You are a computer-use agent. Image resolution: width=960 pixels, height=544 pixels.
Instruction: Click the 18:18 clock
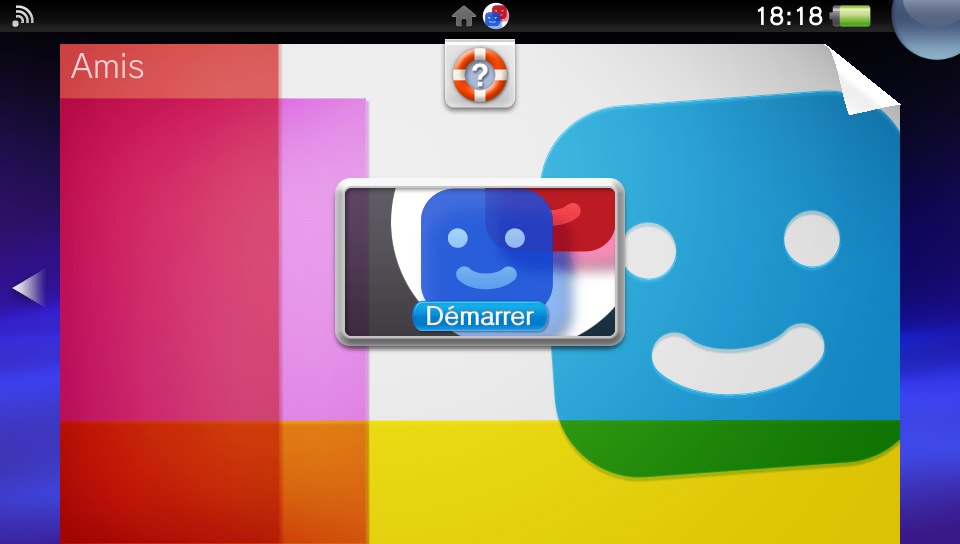789,17
